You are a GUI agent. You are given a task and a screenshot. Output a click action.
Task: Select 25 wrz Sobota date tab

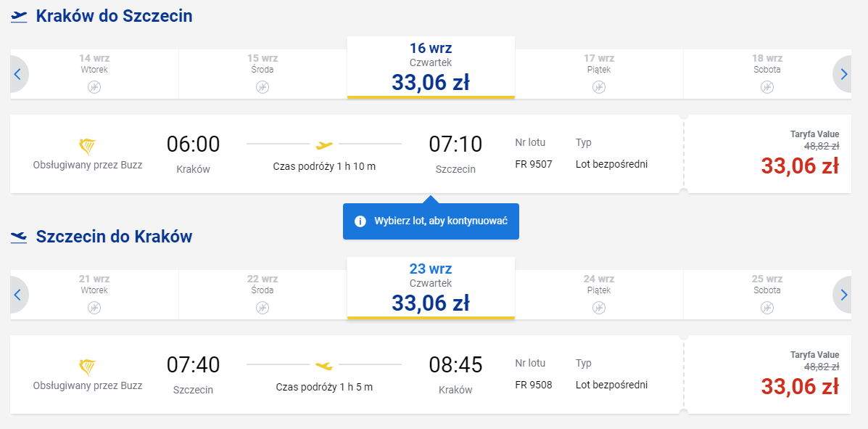[x=766, y=294]
